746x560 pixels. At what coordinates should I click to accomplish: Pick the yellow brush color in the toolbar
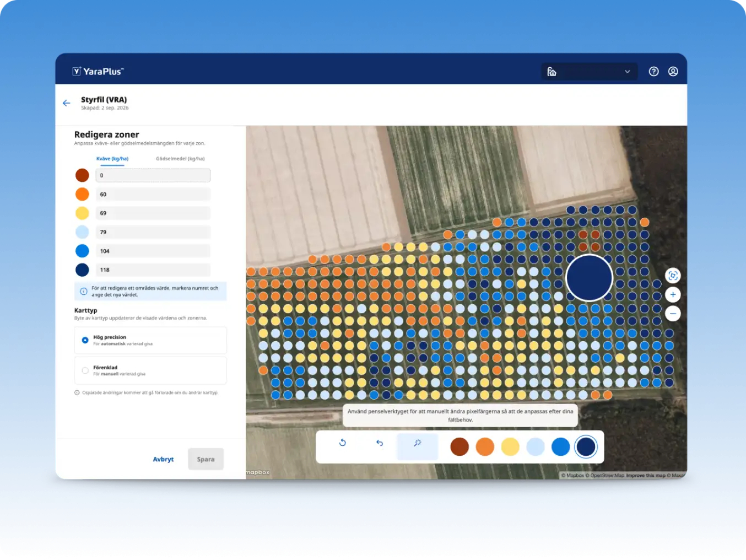click(x=510, y=446)
